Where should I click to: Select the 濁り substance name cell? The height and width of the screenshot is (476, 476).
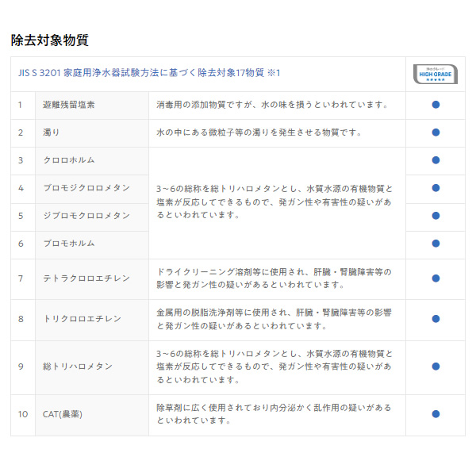(52, 132)
